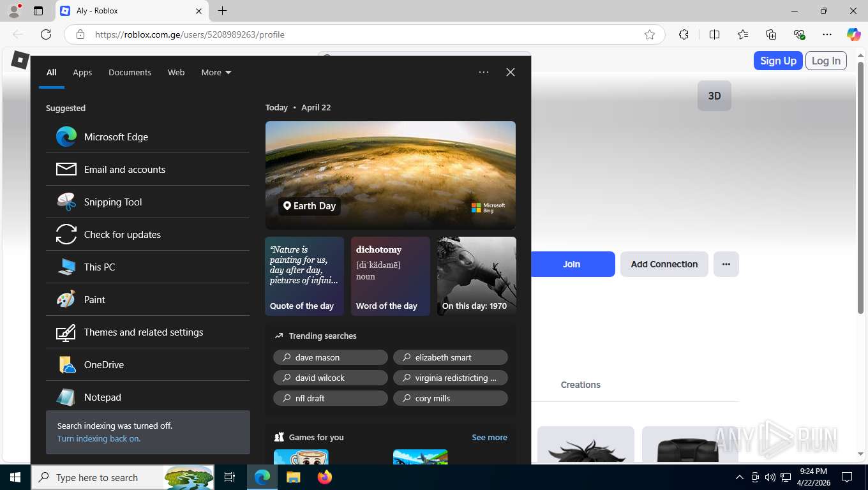Open notification center icon
The height and width of the screenshot is (490, 868).
847,477
